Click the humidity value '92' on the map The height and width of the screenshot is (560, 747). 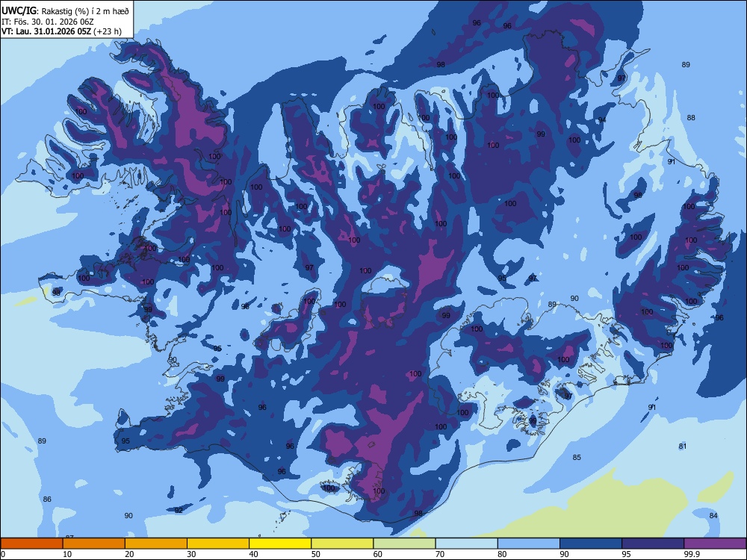pos(179,510)
